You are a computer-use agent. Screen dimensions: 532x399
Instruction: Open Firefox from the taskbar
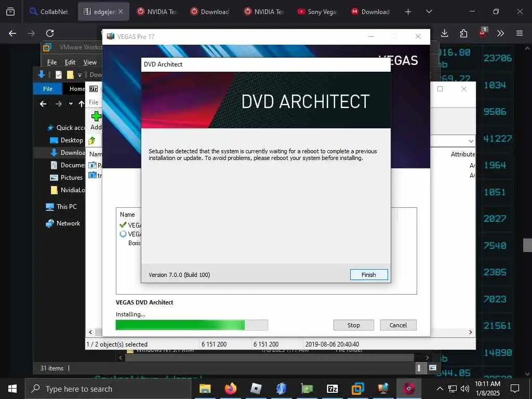pyautogui.click(x=230, y=389)
